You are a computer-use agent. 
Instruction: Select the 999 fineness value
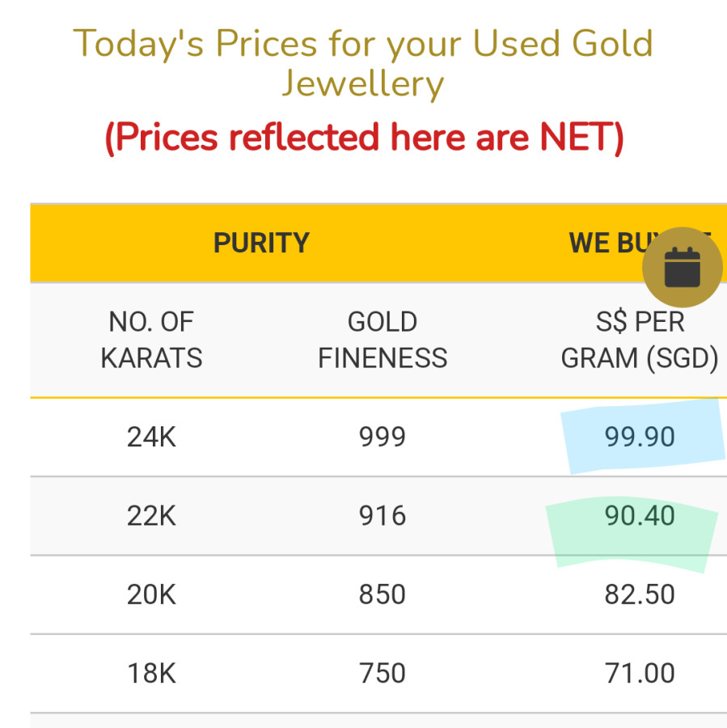[x=382, y=437]
